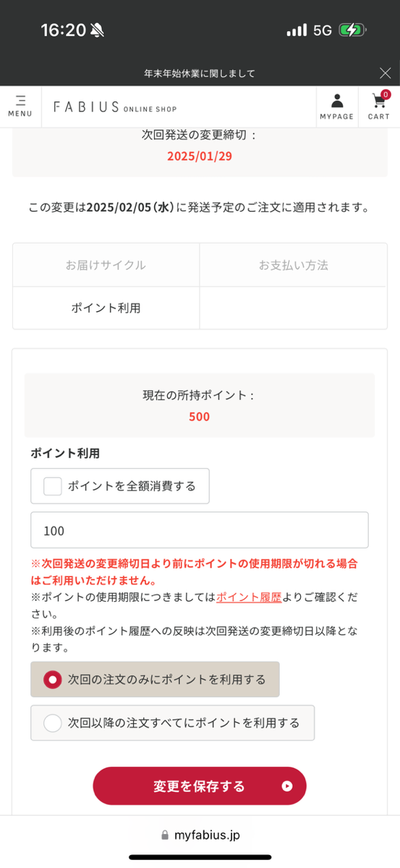
Task: Open the shopping CART icon
Action: point(378,106)
